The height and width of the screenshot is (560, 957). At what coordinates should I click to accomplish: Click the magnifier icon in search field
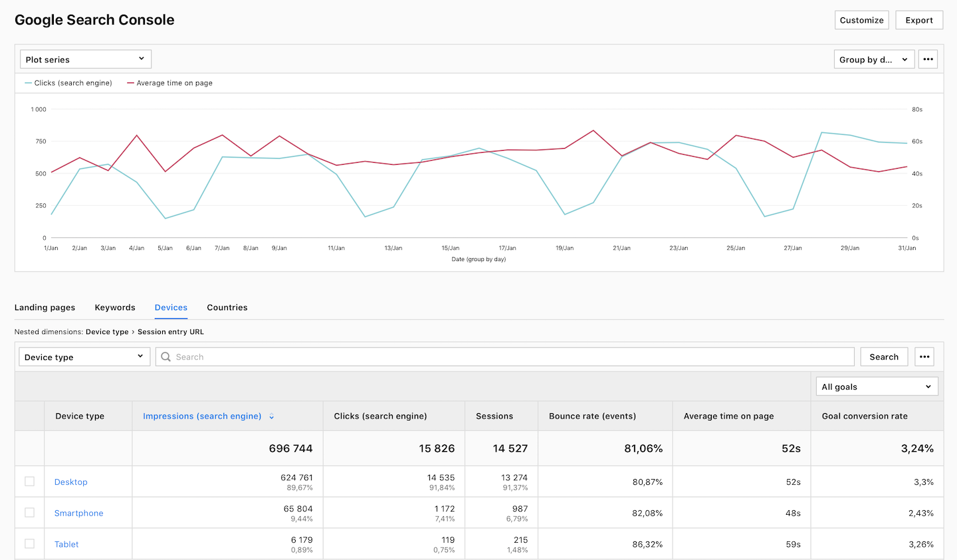click(166, 357)
